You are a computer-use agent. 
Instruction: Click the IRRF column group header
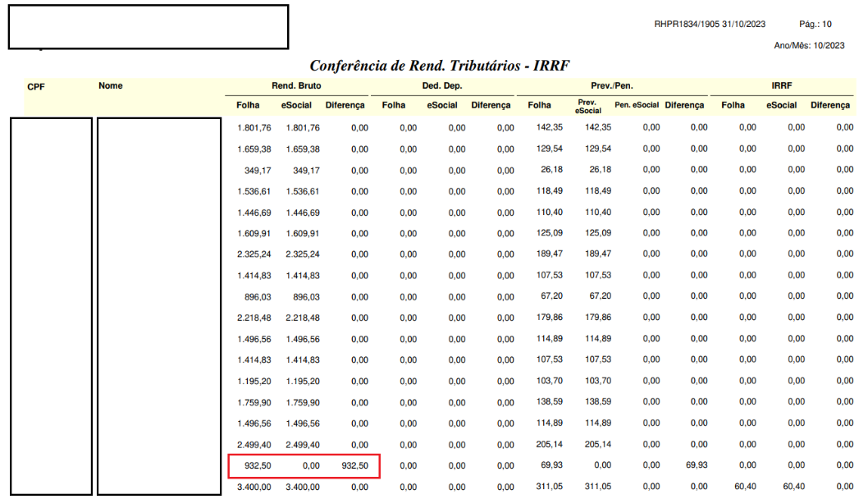(x=781, y=85)
